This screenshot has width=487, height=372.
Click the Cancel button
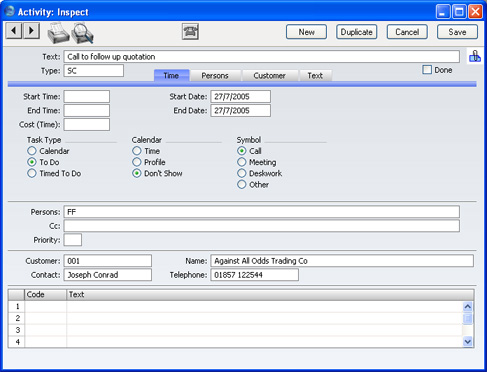point(407,32)
